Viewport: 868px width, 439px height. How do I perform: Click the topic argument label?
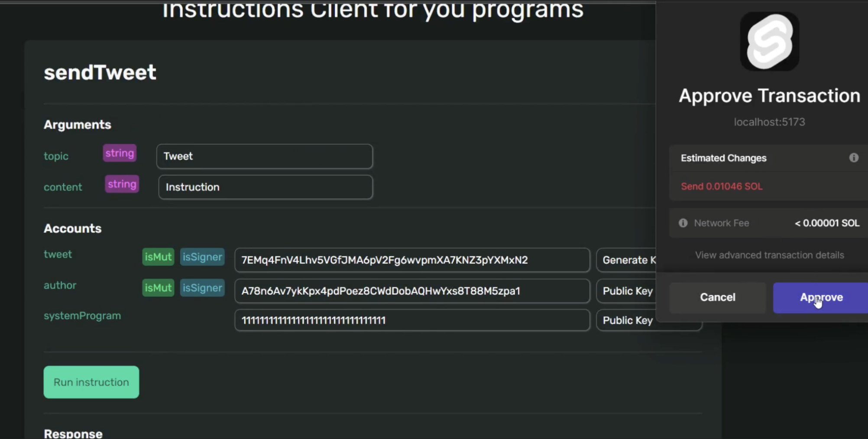point(56,156)
